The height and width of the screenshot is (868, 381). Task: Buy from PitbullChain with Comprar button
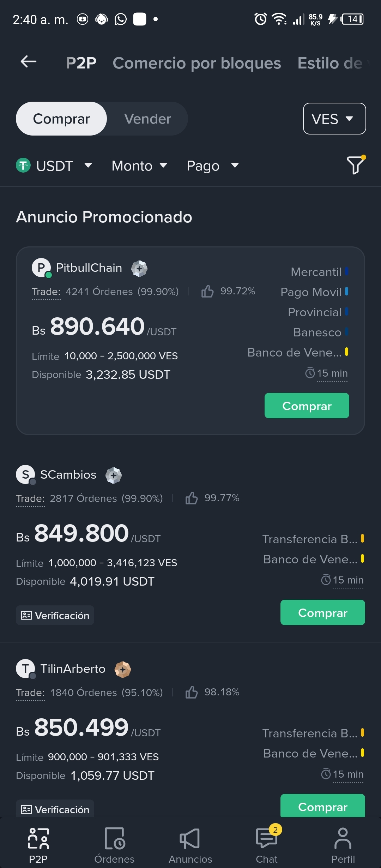click(x=307, y=406)
